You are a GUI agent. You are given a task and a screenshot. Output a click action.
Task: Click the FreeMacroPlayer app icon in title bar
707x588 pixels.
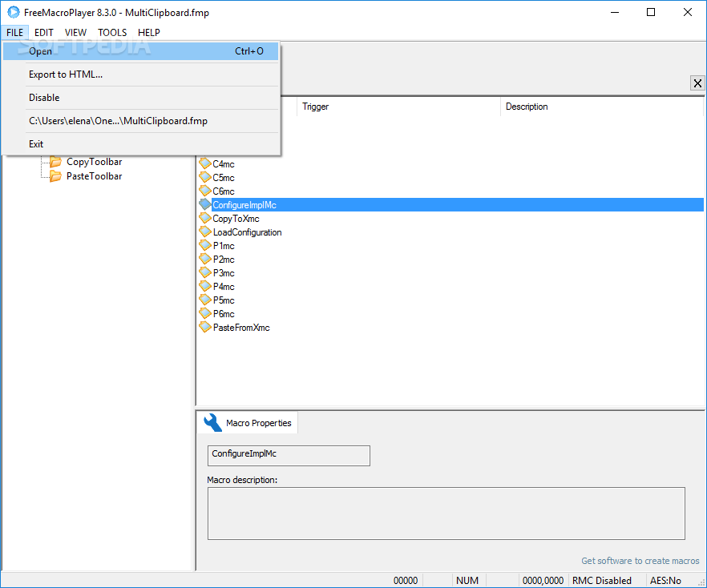coord(14,12)
